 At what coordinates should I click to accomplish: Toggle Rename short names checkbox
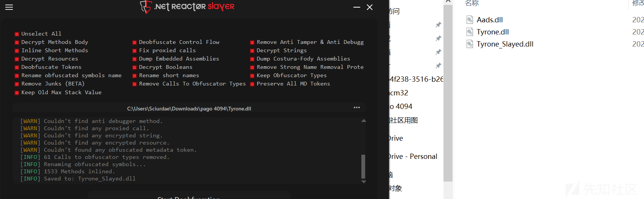click(134, 76)
